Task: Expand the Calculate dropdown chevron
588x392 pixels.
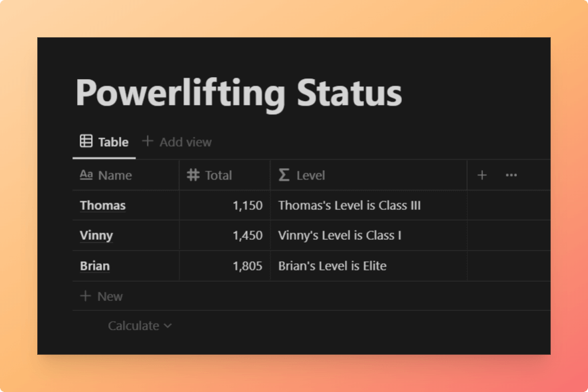Action: point(167,326)
